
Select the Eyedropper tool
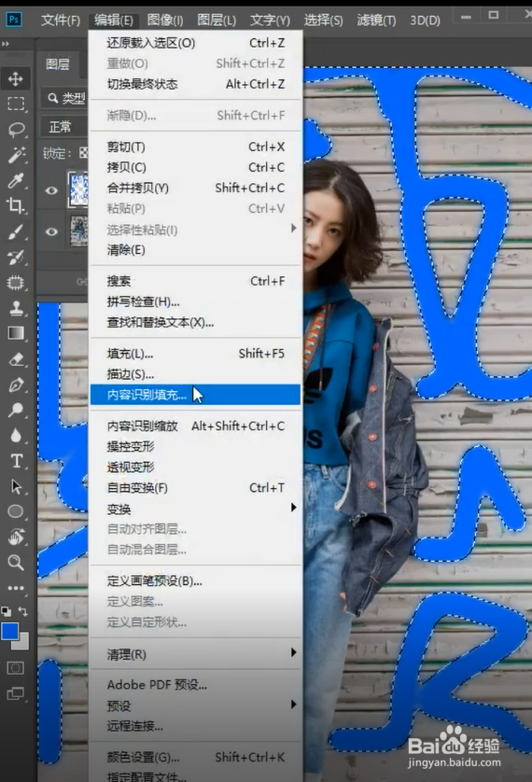coord(16,180)
